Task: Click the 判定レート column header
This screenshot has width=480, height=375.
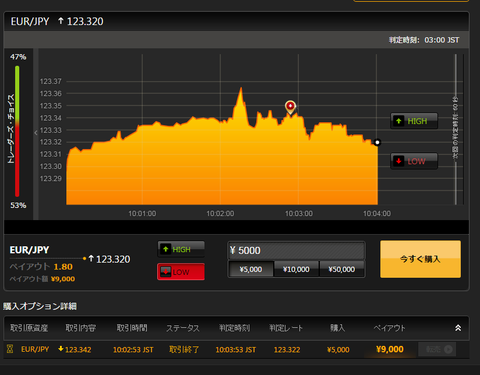Action: [286, 328]
